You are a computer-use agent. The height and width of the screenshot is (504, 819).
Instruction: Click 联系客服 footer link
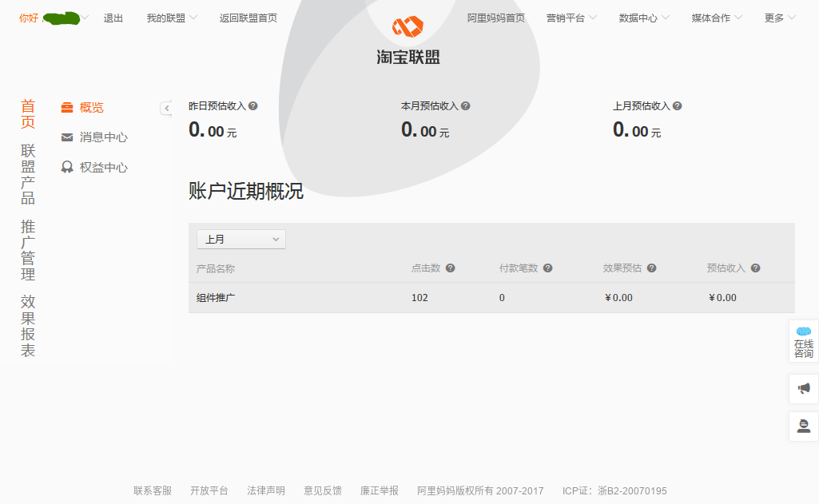[x=153, y=490]
